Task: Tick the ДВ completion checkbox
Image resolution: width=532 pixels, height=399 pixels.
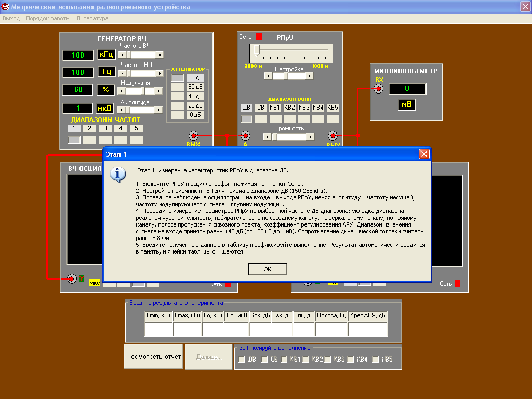Action: pyautogui.click(x=242, y=359)
